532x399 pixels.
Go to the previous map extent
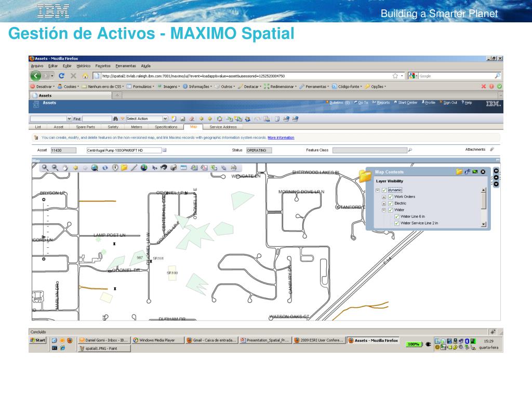point(75,168)
